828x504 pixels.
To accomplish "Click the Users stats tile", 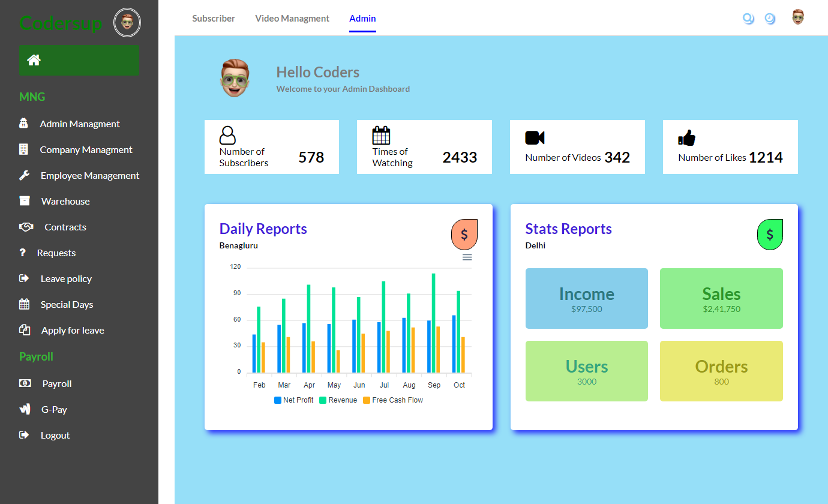I will click(587, 371).
